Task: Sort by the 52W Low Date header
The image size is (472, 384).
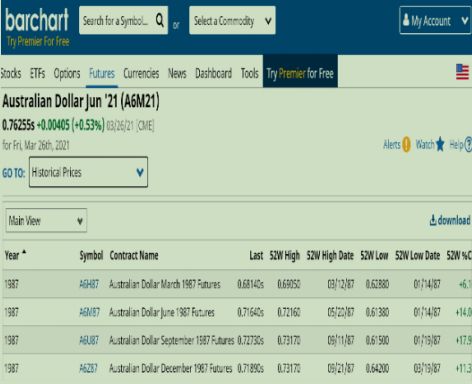Action: point(418,256)
